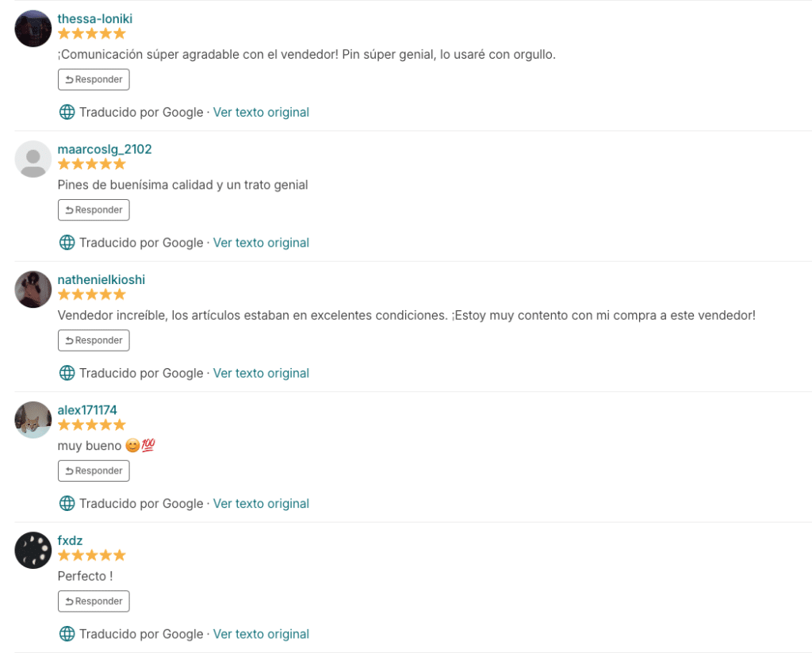Viewport: 812px width, 653px height.
Task: Reply to alex171174's 'muy bueno' review
Action: [94, 471]
